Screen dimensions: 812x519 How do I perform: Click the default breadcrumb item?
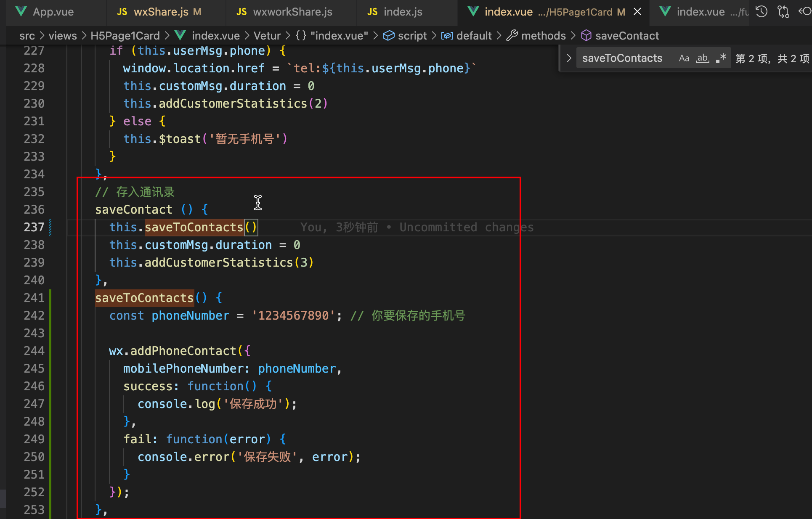(474, 36)
